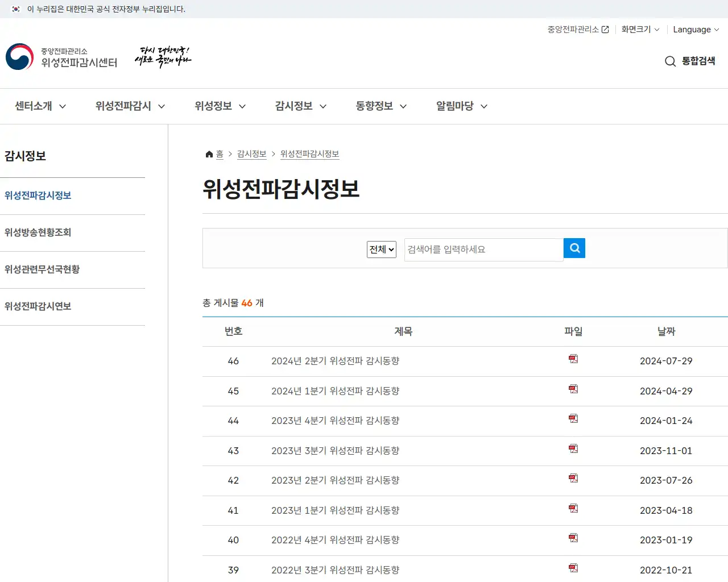Open post 2023년 3분기 위성전파 감시동향

coord(336,451)
